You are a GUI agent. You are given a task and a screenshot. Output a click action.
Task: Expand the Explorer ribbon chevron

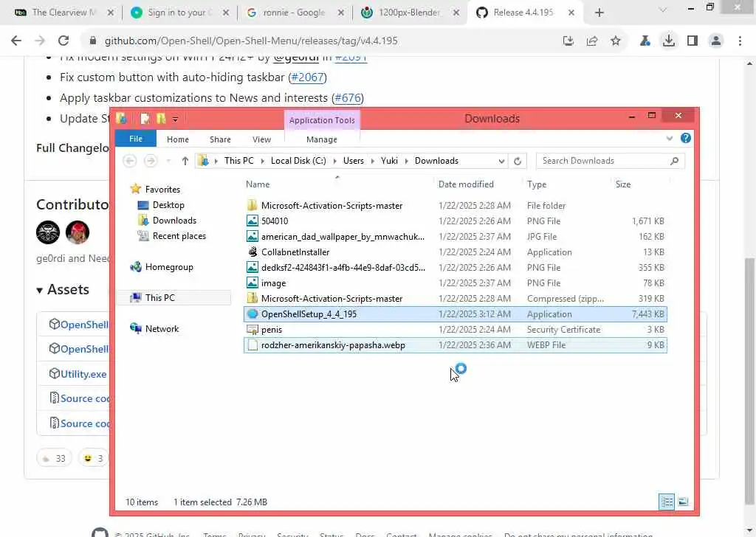(669, 139)
